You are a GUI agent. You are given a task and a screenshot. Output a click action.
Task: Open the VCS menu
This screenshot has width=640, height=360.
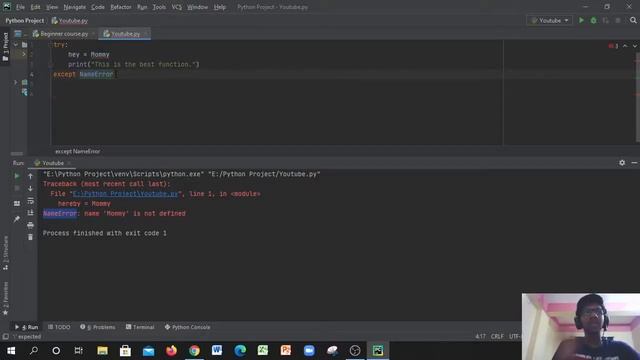tap(177, 7)
